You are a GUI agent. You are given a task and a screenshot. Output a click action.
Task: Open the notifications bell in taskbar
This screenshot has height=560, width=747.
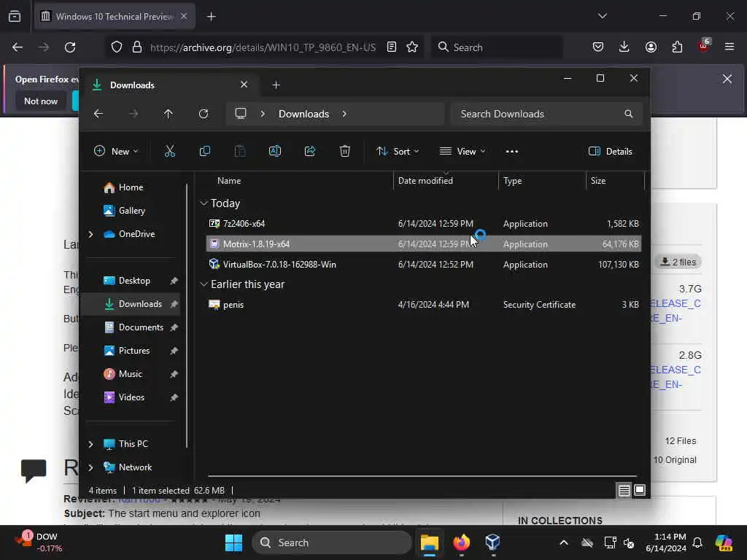697,542
